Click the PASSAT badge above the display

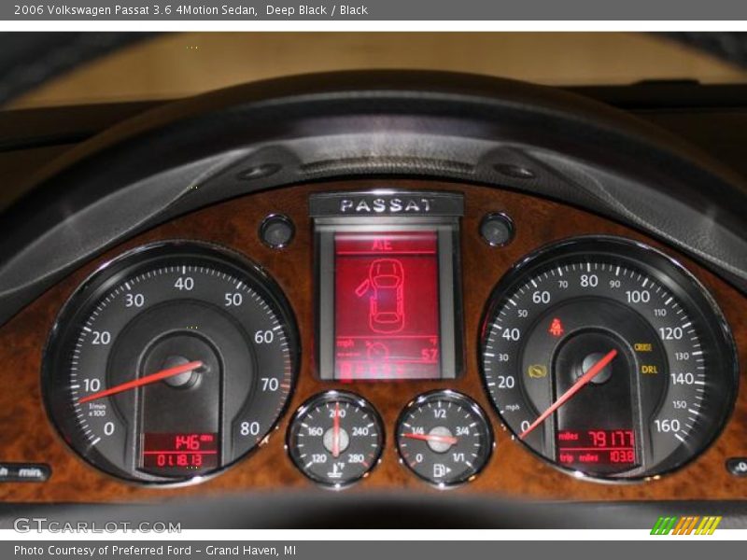click(x=387, y=205)
